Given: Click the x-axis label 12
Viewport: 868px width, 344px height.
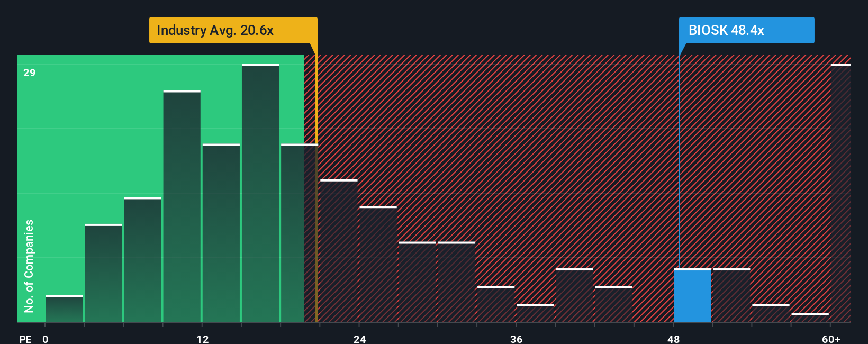Looking at the screenshot, I should [x=203, y=339].
